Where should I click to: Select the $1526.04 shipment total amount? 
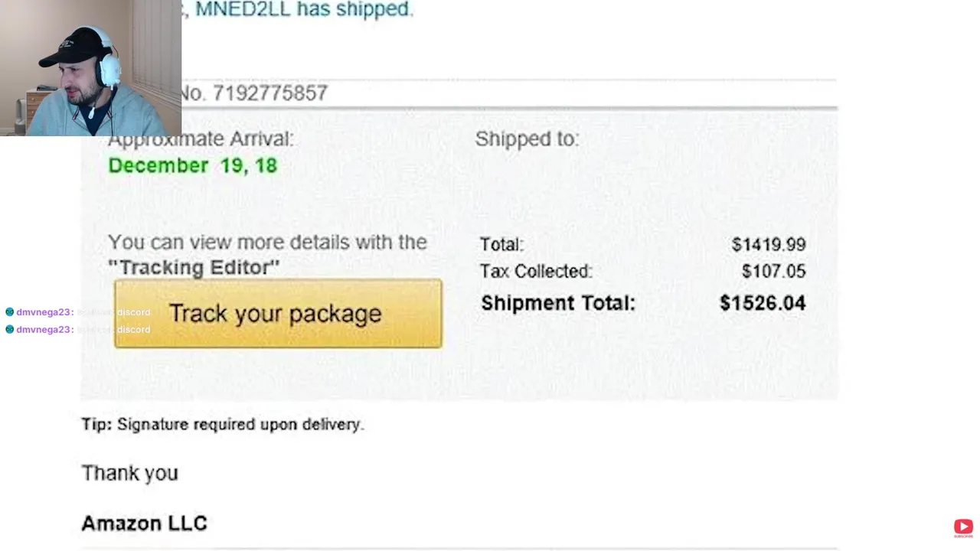point(762,303)
